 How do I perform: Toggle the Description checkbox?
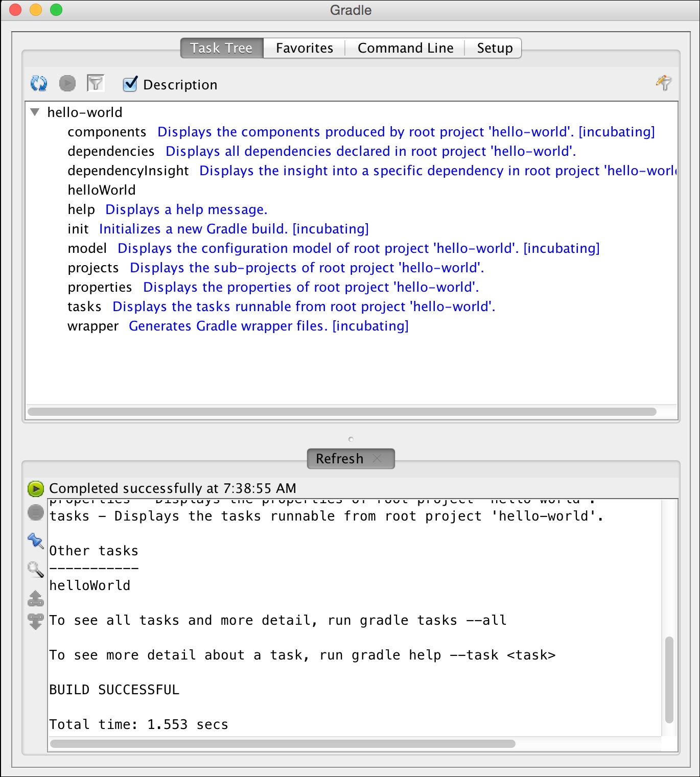(130, 84)
